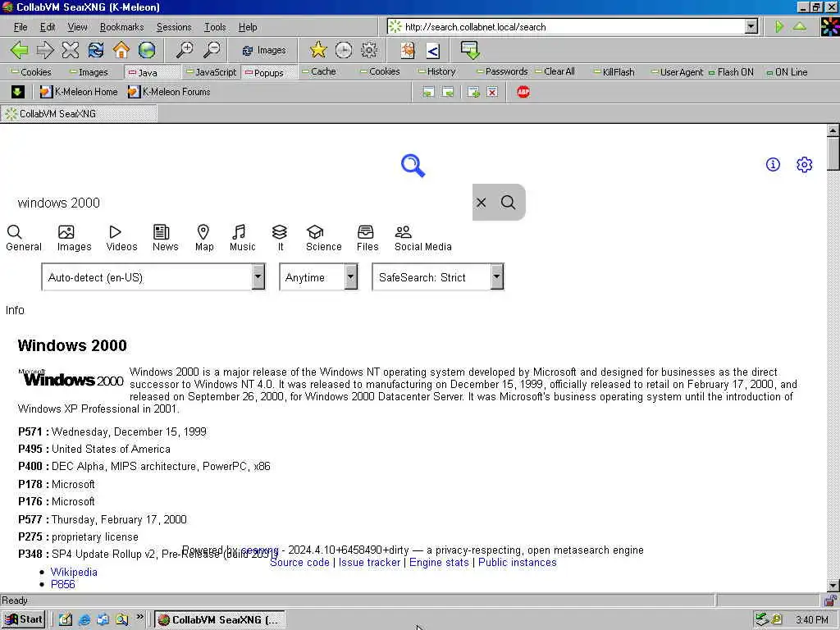Click the page scrollbar down arrow
The image size is (840, 630).
(833, 586)
